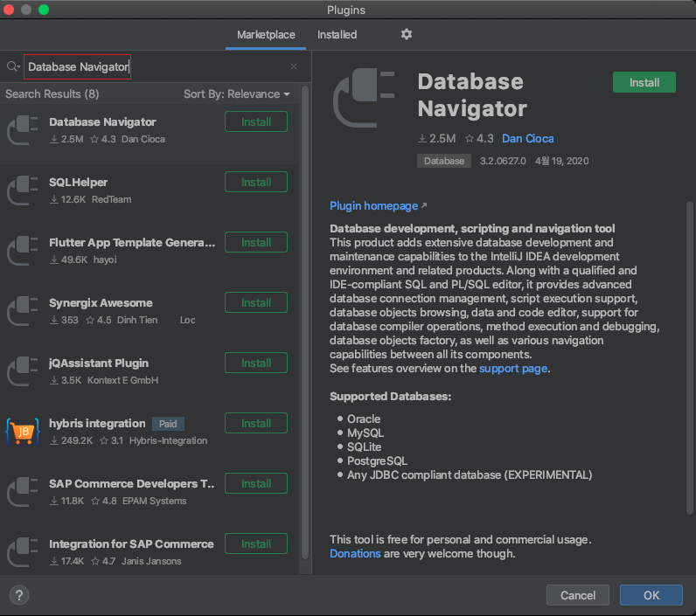696x616 pixels.
Task: Switch to the Installed tab
Action: 337,35
